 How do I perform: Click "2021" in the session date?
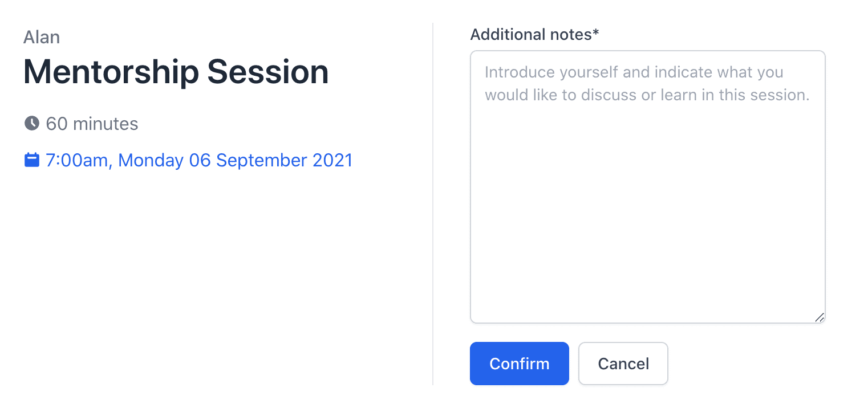point(332,160)
